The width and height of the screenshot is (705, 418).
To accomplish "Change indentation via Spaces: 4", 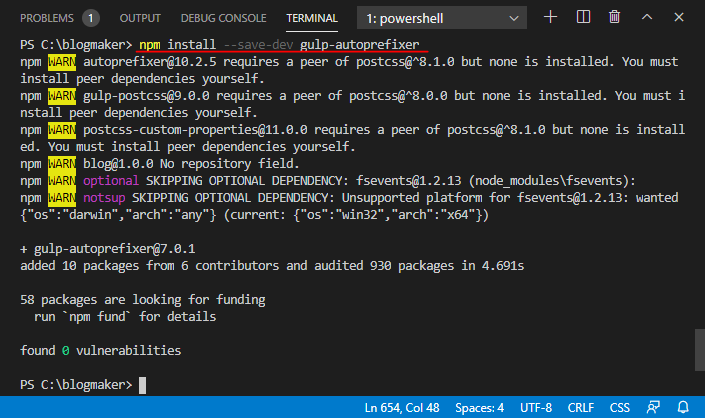I will tap(479, 408).
